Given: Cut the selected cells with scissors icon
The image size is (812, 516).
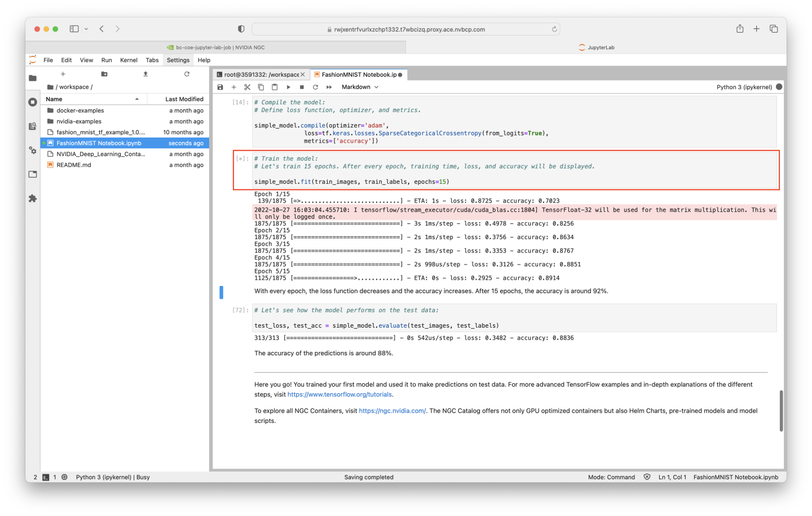Looking at the screenshot, I should pos(247,87).
